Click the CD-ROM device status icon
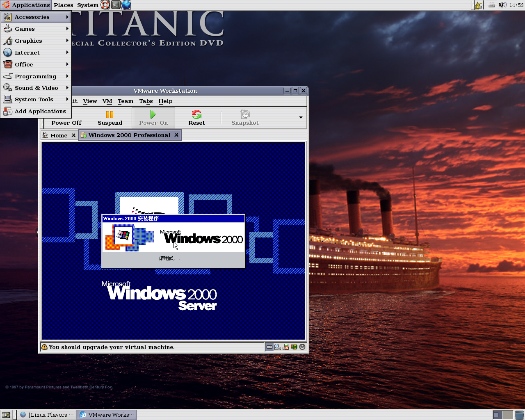525x420 pixels. 278,347
